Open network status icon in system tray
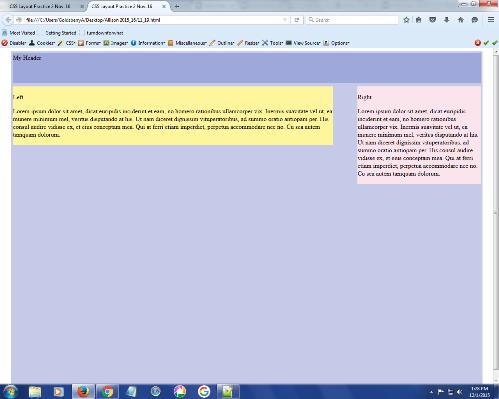 pos(450,392)
